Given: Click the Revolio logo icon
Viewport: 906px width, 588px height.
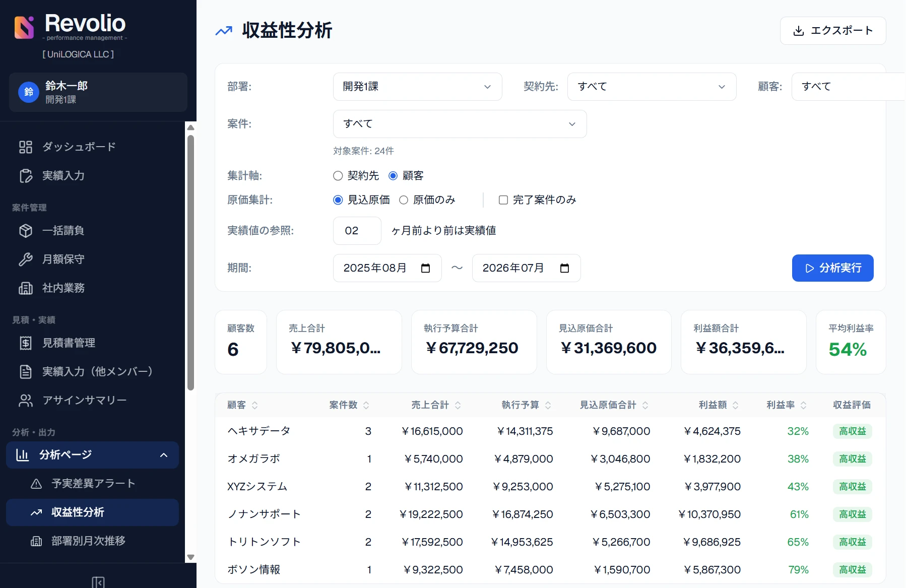Looking at the screenshot, I should click(24, 27).
